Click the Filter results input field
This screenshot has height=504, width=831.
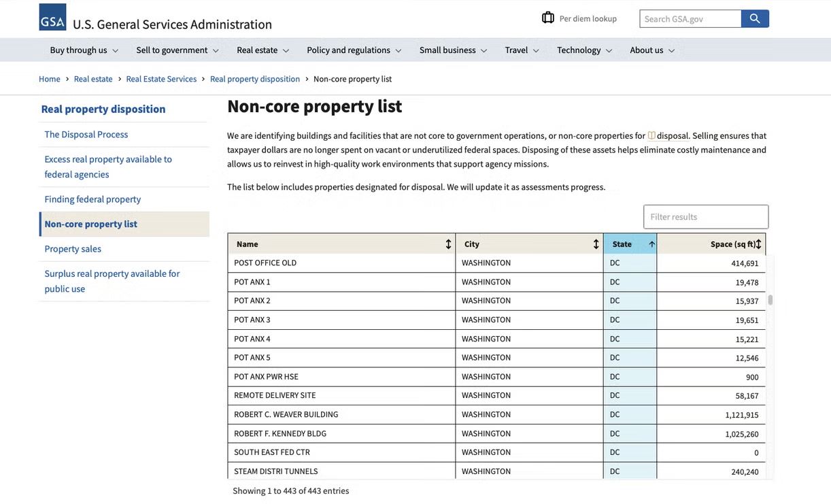coord(705,217)
